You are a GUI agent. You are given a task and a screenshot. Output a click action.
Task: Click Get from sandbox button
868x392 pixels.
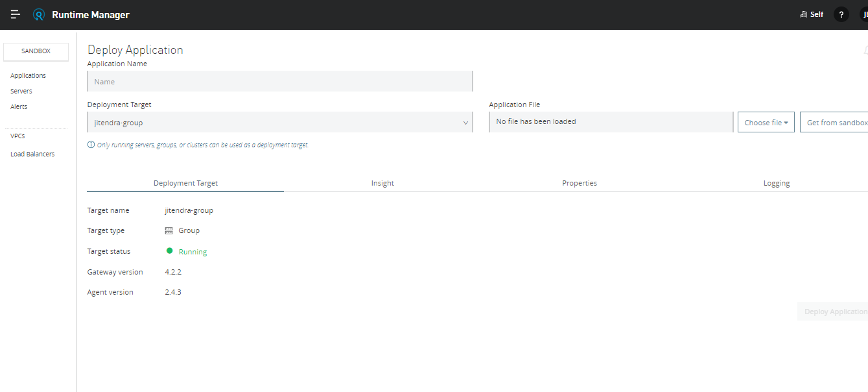836,122
